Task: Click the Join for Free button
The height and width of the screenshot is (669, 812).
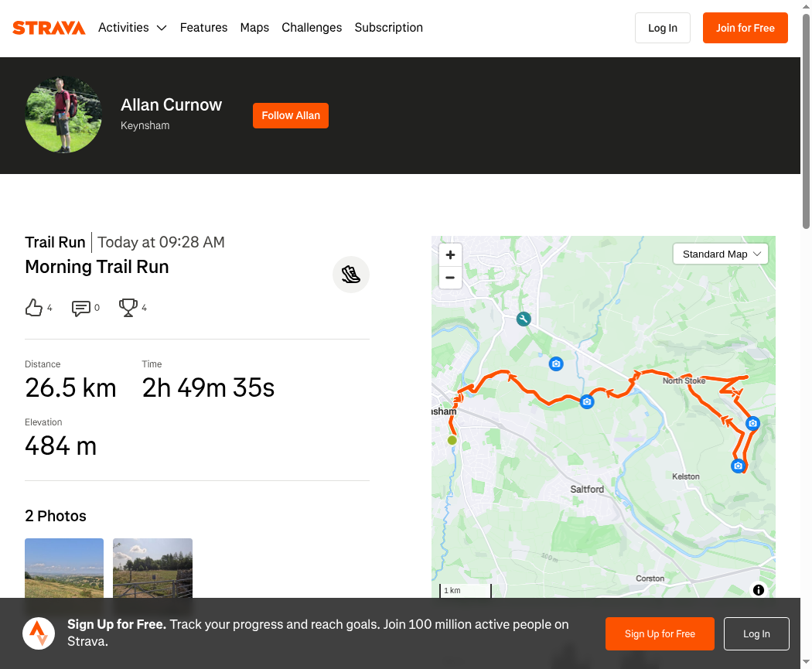Action: point(745,28)
